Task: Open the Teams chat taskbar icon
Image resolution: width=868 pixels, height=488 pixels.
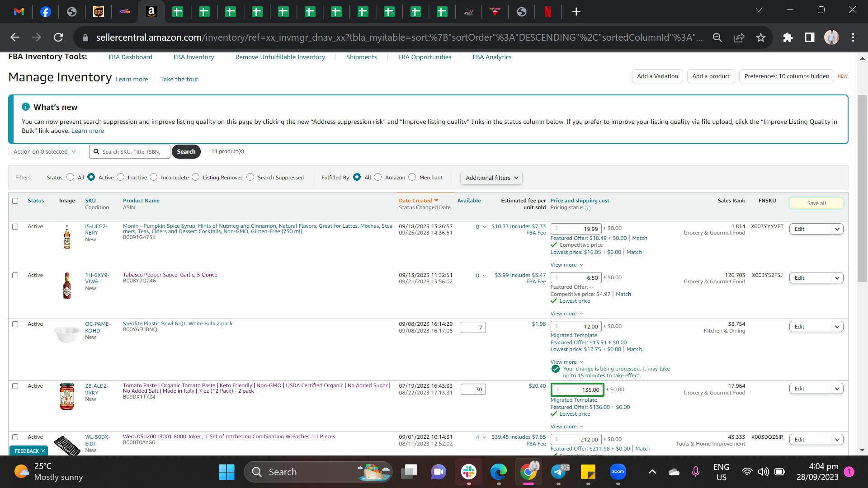Action: click(438, 472)
